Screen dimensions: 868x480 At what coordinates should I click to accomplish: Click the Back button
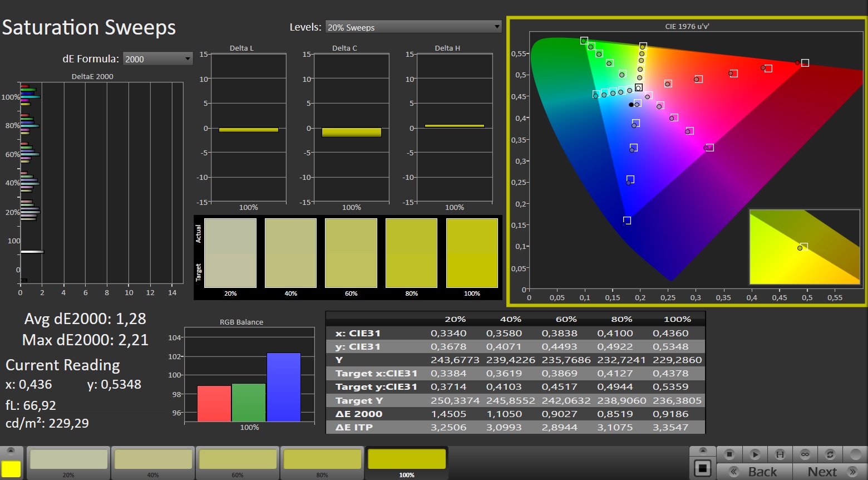pos(754,472)
